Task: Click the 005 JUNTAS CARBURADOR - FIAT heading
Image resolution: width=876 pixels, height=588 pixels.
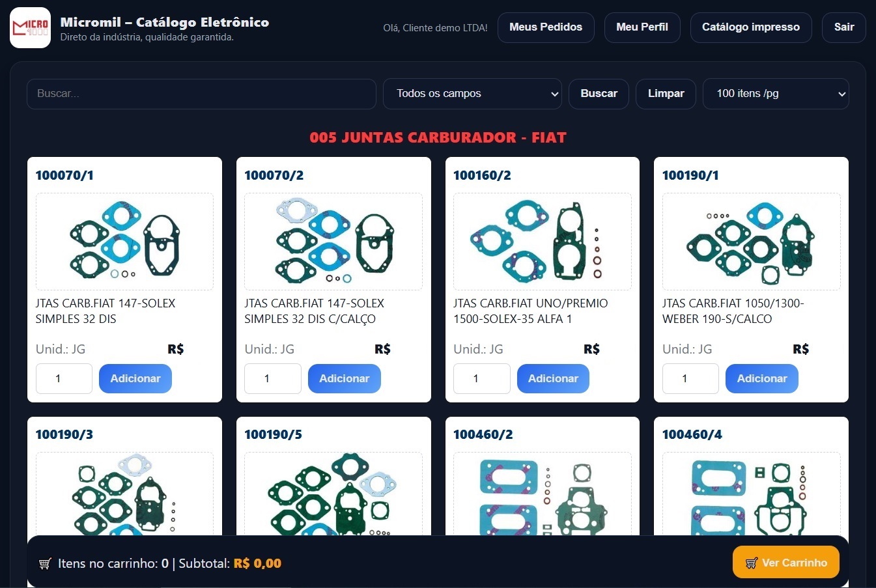Action: tap(438, 137)
